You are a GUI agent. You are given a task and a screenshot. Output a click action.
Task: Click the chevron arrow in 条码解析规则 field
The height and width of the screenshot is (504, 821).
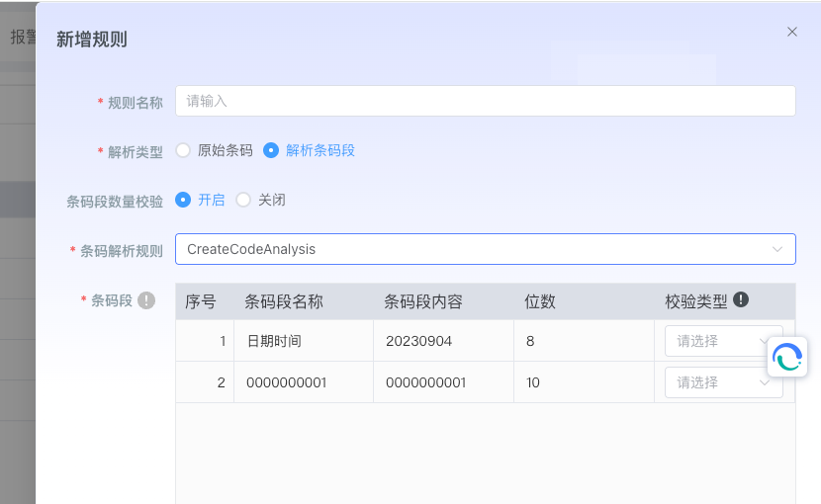pyautogui.click(x=776, y=250)
